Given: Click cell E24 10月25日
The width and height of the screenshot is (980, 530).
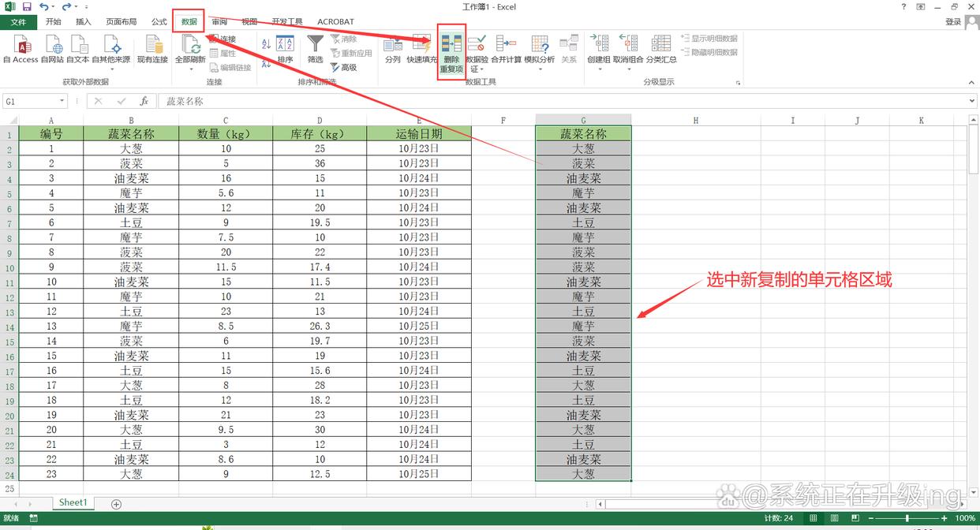Looking at the screenshot, I should pos(419,474).
